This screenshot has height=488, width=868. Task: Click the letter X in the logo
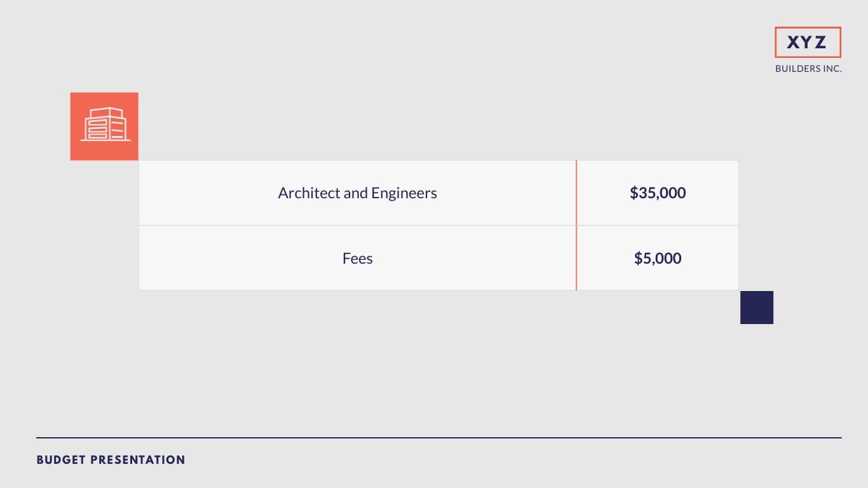794,43
